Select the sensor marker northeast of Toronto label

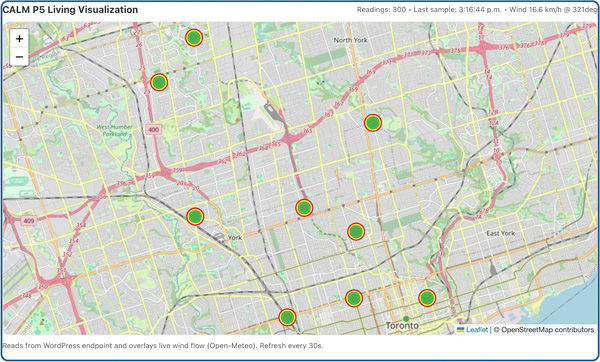427,298
